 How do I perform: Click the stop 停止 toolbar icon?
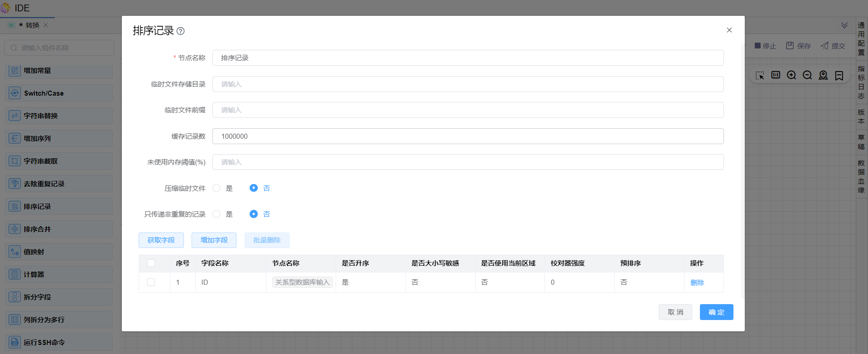click(x=757, y=46)
